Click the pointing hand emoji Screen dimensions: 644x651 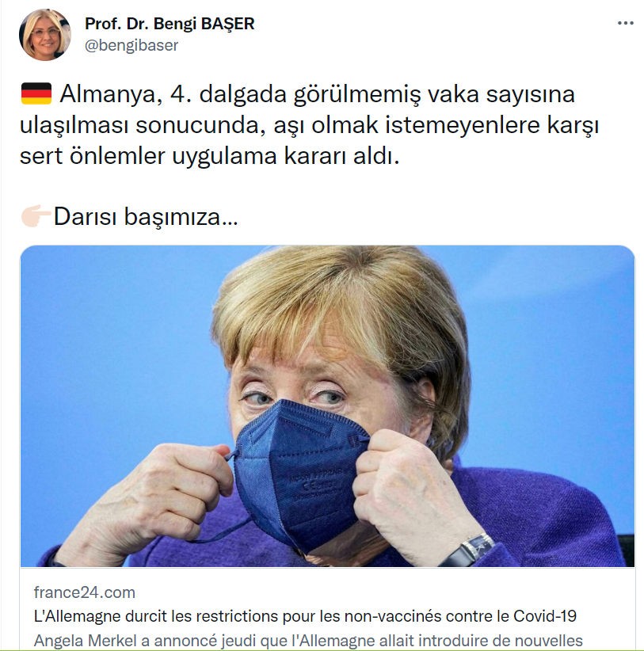click(x=36, y=216)
